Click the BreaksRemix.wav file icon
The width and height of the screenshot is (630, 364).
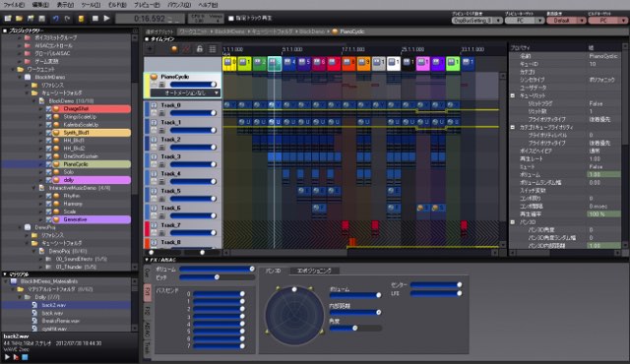click(x=35, y=321)
